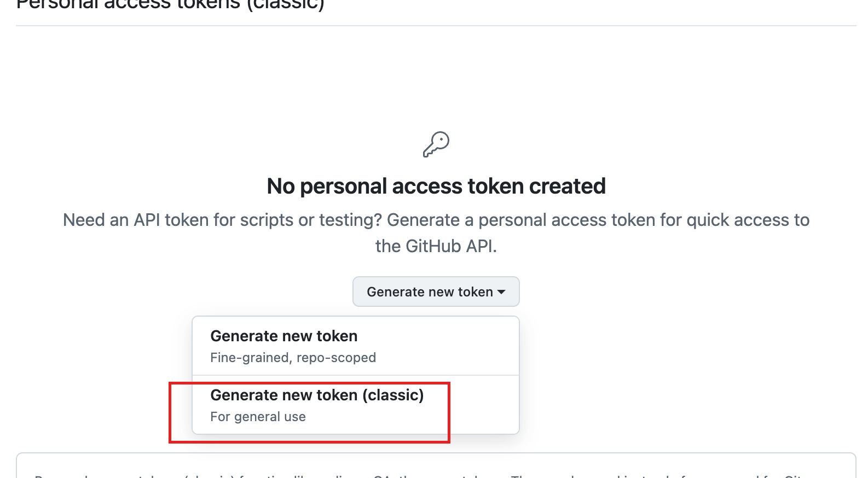Click the GitHub API description text
Image resolution: width=868 pixels, height=478 pixels.
click(x=436, y=232)
